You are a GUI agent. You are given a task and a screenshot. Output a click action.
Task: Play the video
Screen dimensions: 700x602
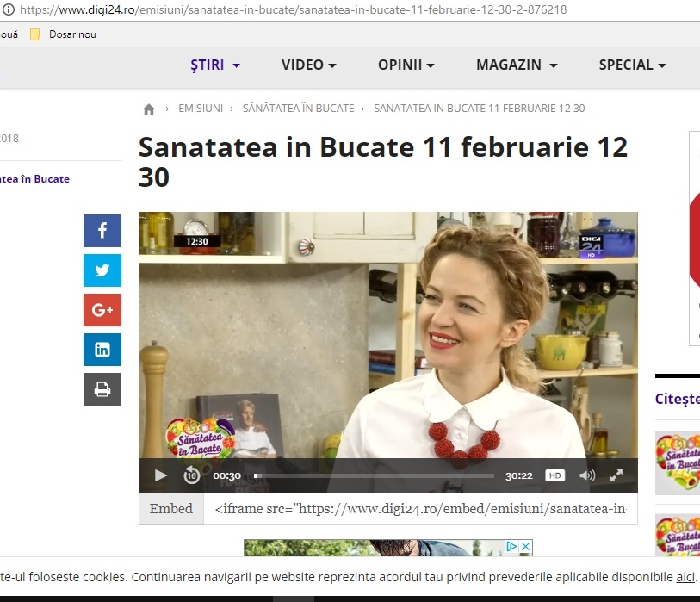160,475
